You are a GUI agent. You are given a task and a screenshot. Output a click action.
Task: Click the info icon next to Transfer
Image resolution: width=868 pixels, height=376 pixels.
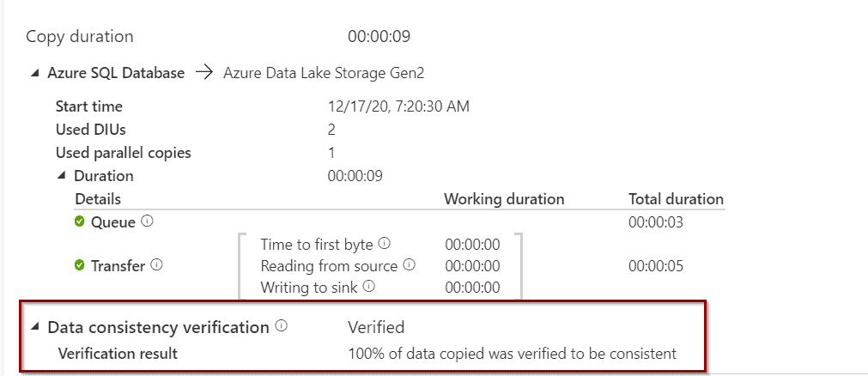coord(156,265)
